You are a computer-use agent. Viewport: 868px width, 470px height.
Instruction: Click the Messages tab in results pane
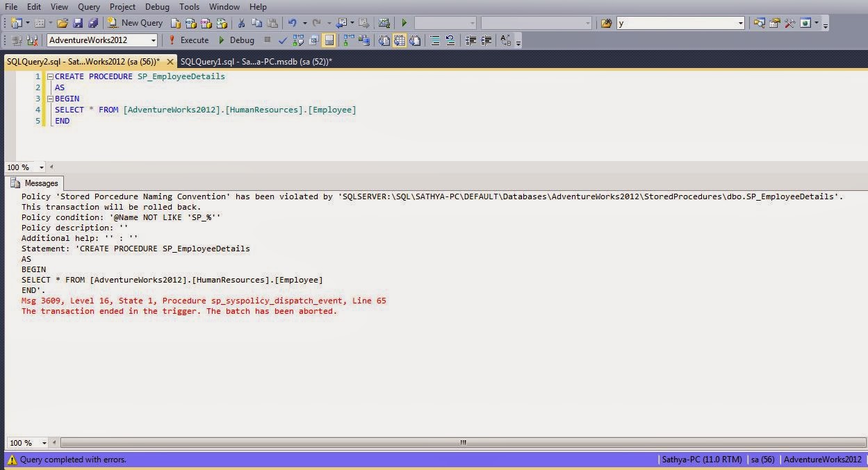point(40,183)
